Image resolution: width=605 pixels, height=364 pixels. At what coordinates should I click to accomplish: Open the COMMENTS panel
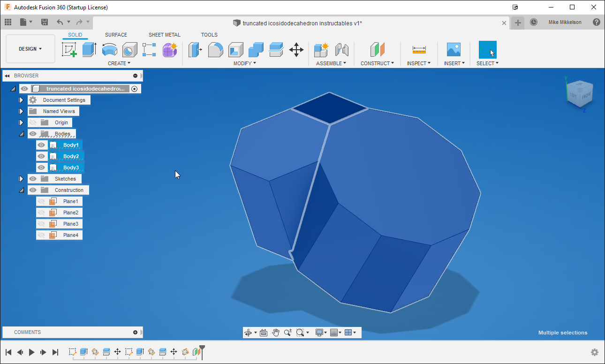[27, 332]
